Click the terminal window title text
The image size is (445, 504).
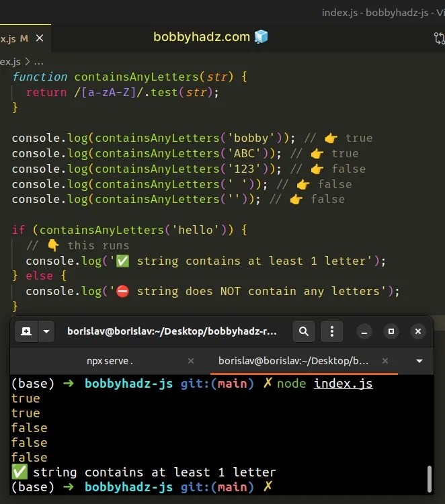pyautogui.click(x=172, y=331)
